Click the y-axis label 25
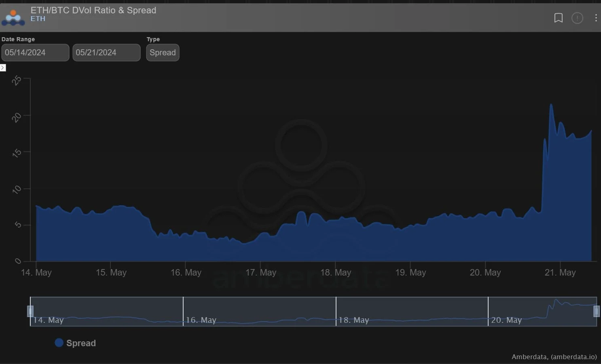 coord(17,80)
